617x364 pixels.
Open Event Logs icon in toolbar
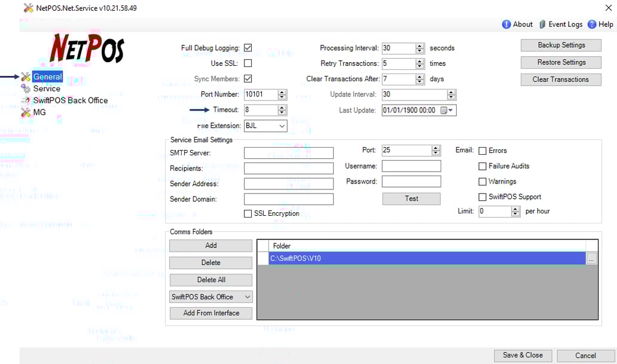pos(542,25)
